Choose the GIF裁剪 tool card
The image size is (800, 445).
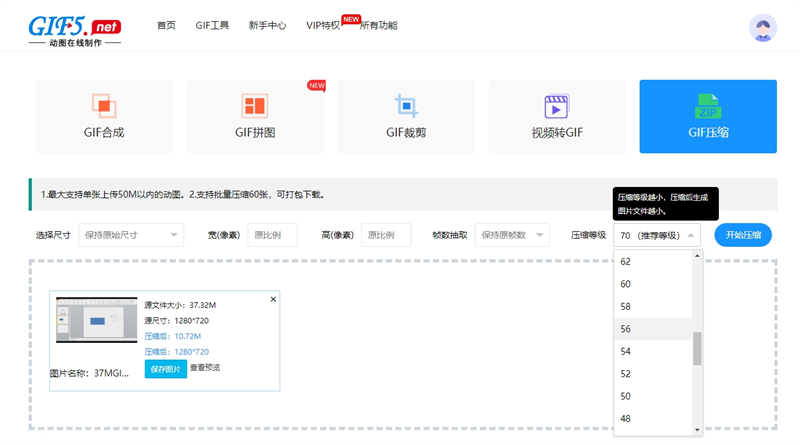tap(406, 116)
